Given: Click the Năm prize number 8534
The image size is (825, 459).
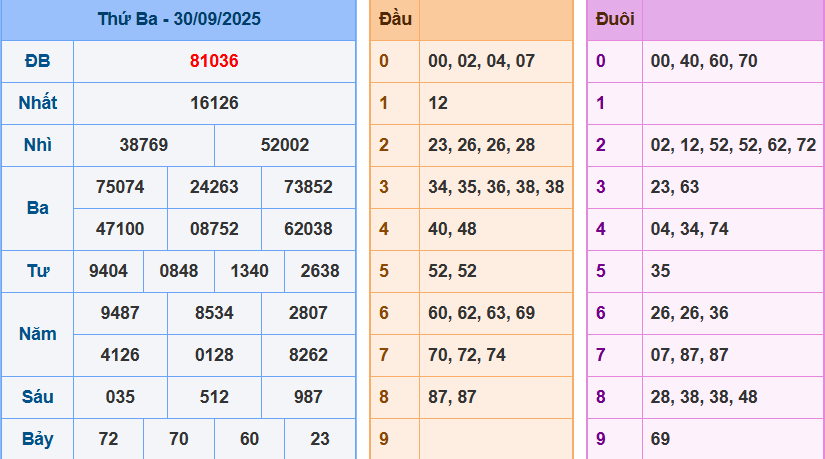Looking at the screenshot, I should point(214,313).
